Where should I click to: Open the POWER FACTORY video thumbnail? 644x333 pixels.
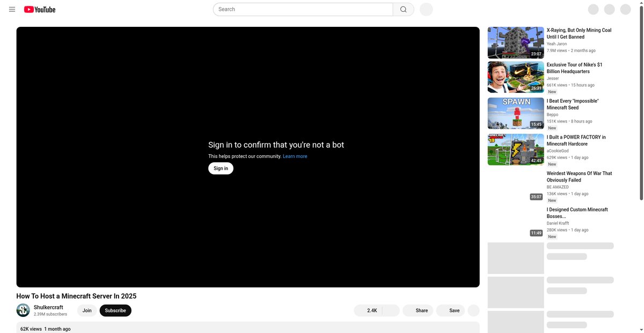point(516,149)
